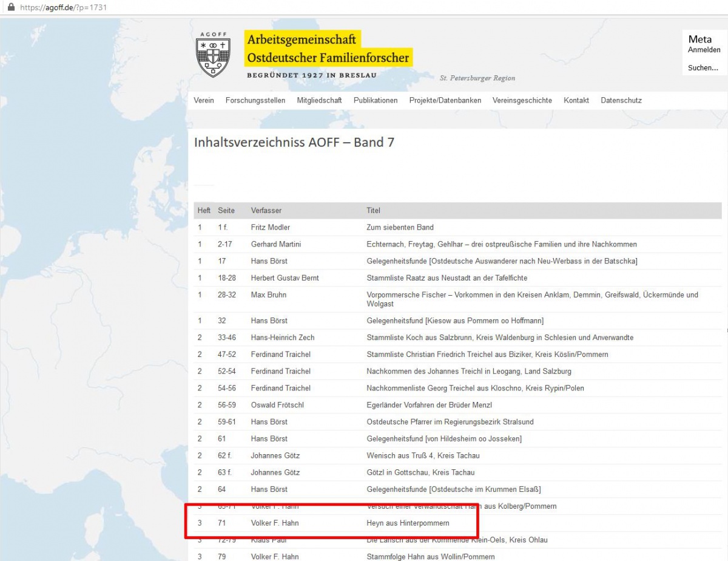
Task: Click the Anmelden link under Meta
Action: [704, 50]
